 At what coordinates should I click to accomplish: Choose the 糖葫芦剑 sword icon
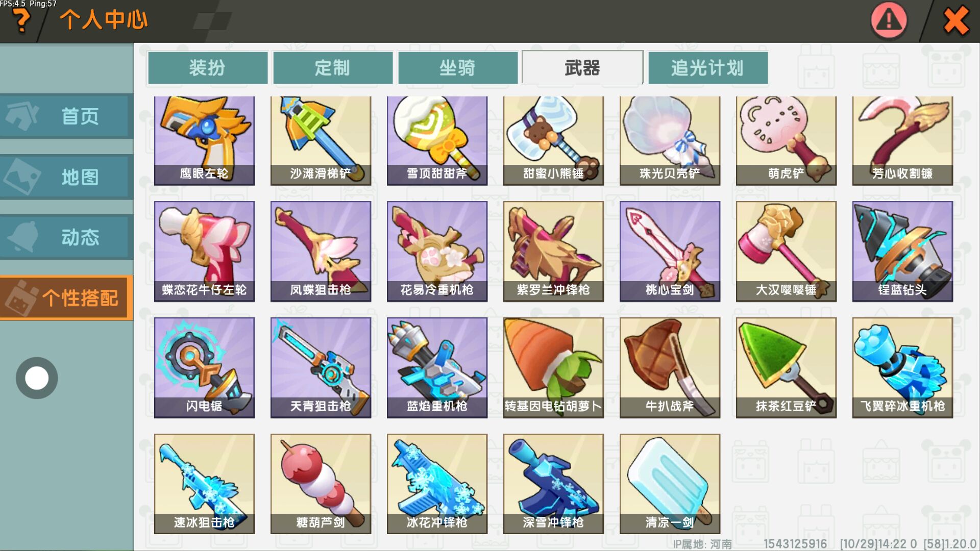click(321, 484)
